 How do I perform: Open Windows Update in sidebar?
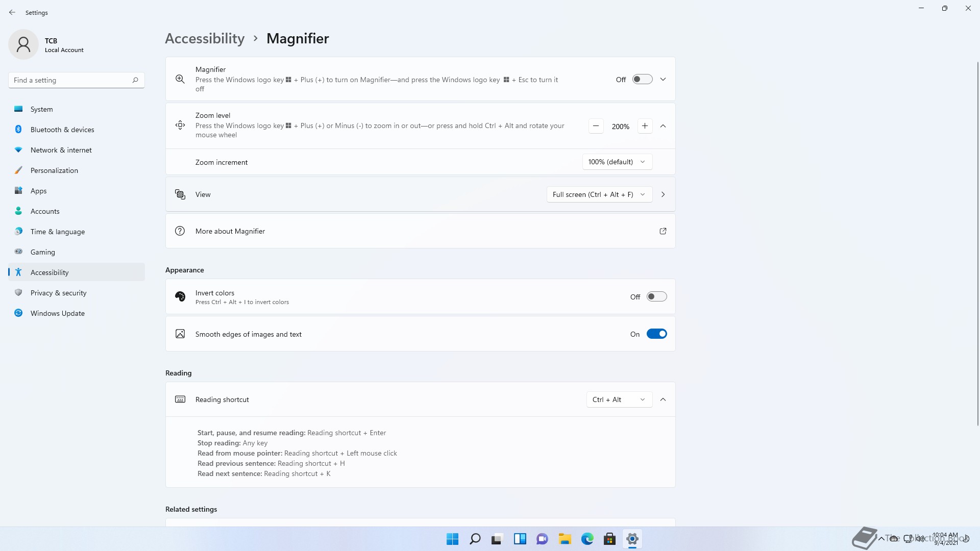[x=57, y=313]
